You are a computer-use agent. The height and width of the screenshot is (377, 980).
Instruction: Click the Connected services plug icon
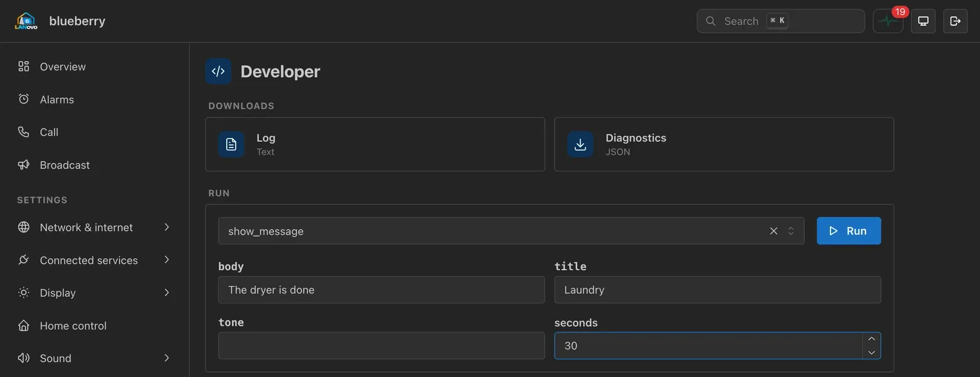pyautogui.click(x=24, y=259)
